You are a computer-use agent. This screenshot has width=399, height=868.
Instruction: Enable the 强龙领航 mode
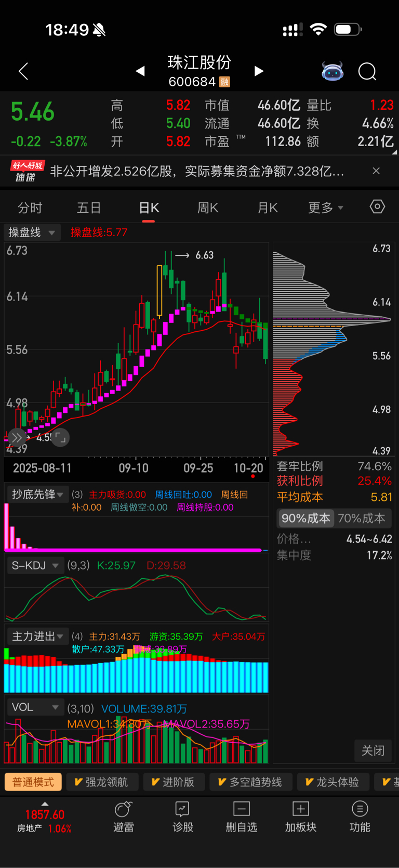click(x=101, y=782)
